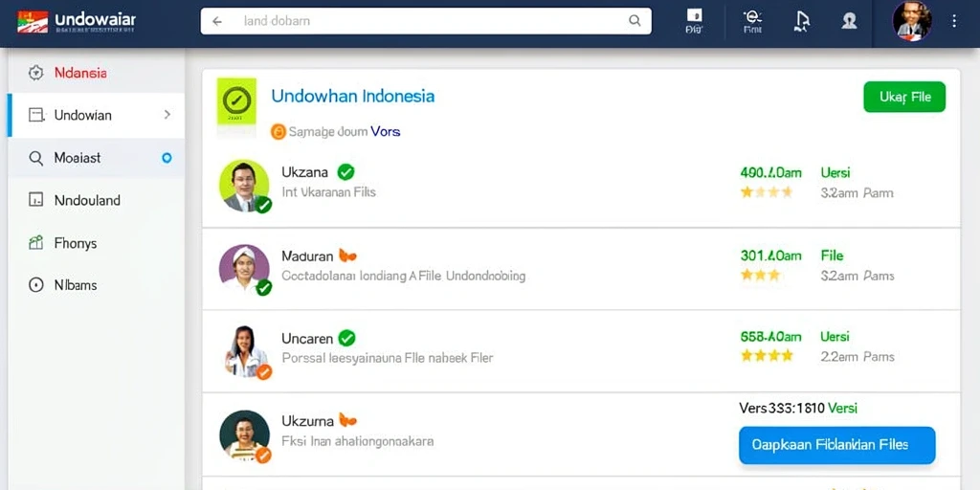Click the Ukzuma name
Screen dimensions: 980x490
(x=306, y=420)
